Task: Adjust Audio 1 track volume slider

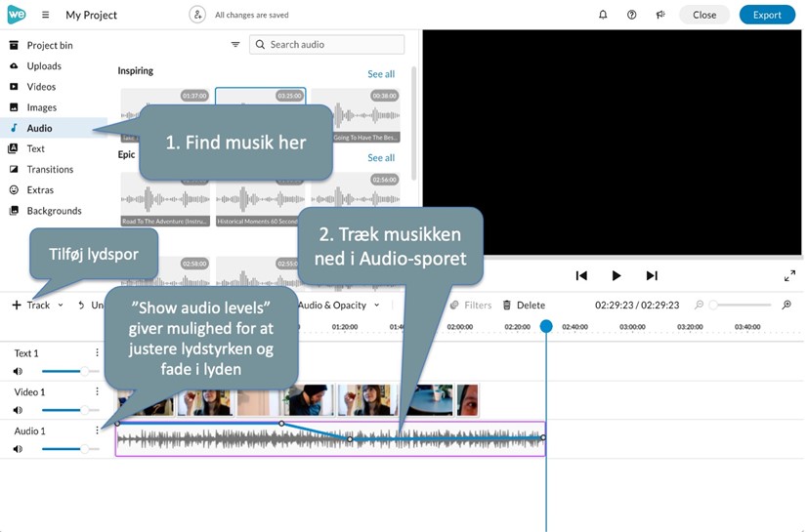Action: [x=70, y=449]
